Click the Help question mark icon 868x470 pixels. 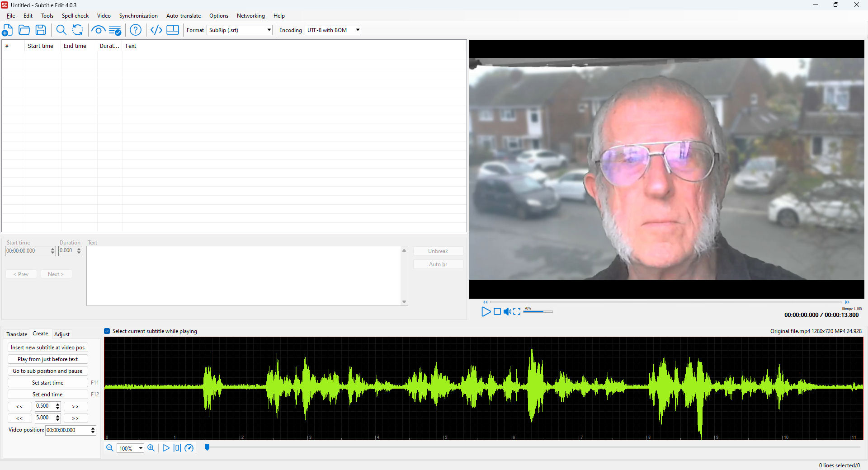[135, 30]
